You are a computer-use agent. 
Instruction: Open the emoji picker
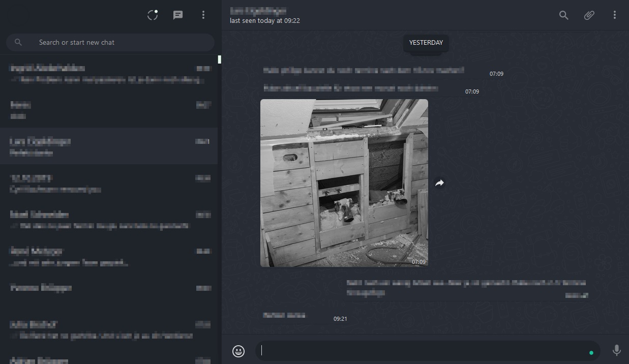(238, 351)
